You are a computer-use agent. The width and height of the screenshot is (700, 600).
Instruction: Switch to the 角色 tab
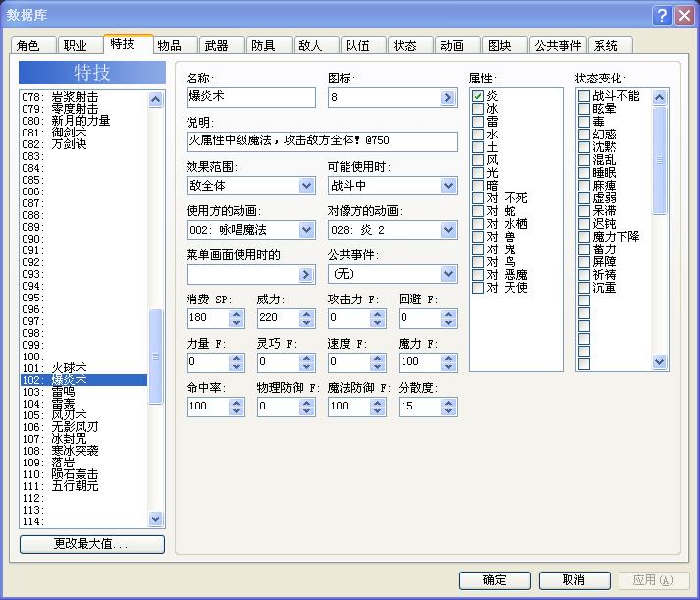pos(32,45)
